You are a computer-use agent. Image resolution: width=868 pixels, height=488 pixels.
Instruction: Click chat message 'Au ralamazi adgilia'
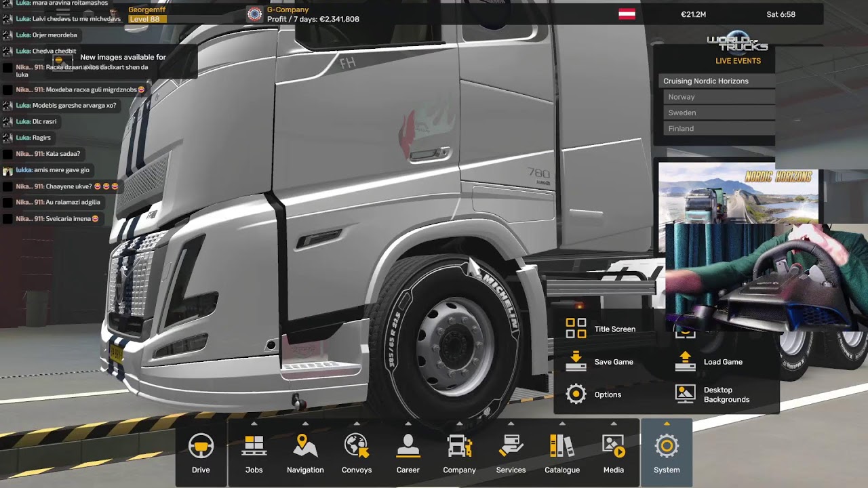(x=73, y=202)
